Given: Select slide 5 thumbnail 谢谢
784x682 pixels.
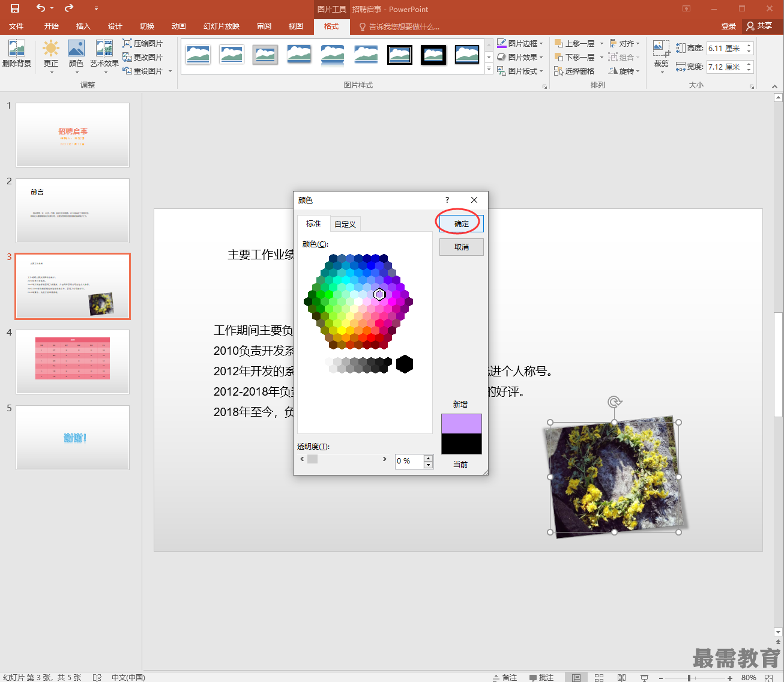Looking at the screenshot, I should (73, 438).
